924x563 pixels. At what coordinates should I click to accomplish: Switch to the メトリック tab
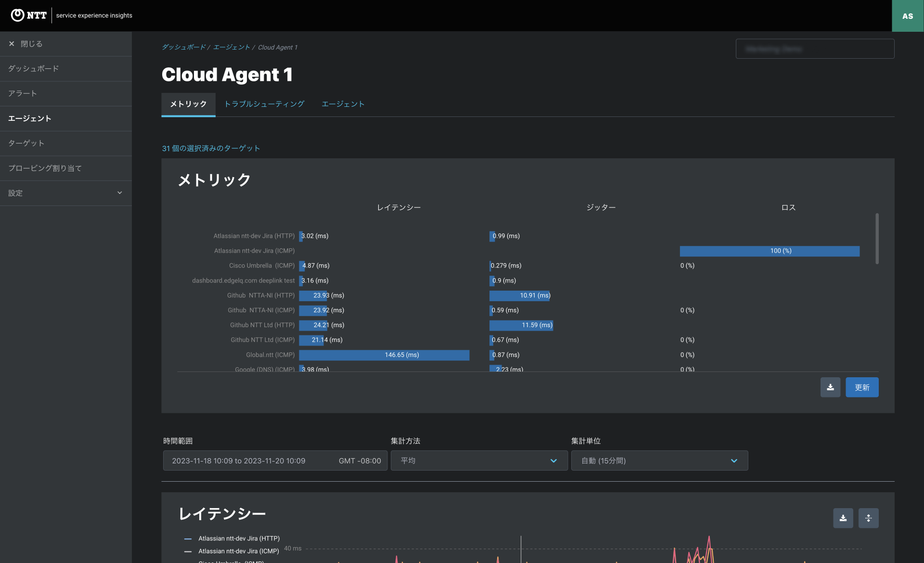click(188, 104)
